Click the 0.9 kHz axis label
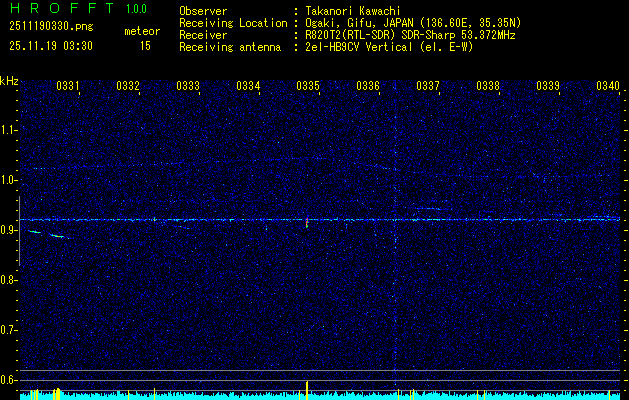 coord(9,230)
